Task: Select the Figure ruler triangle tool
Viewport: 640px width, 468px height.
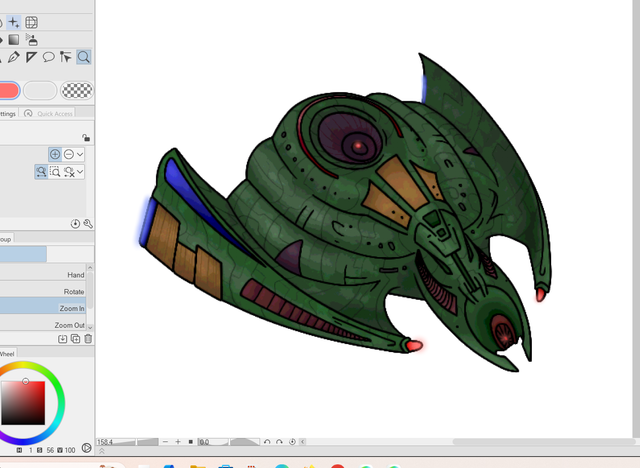Action: 31,57
